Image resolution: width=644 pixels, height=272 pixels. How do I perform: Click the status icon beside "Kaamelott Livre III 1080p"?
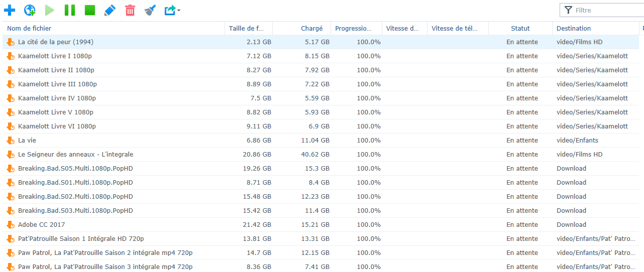coord(11,84)
